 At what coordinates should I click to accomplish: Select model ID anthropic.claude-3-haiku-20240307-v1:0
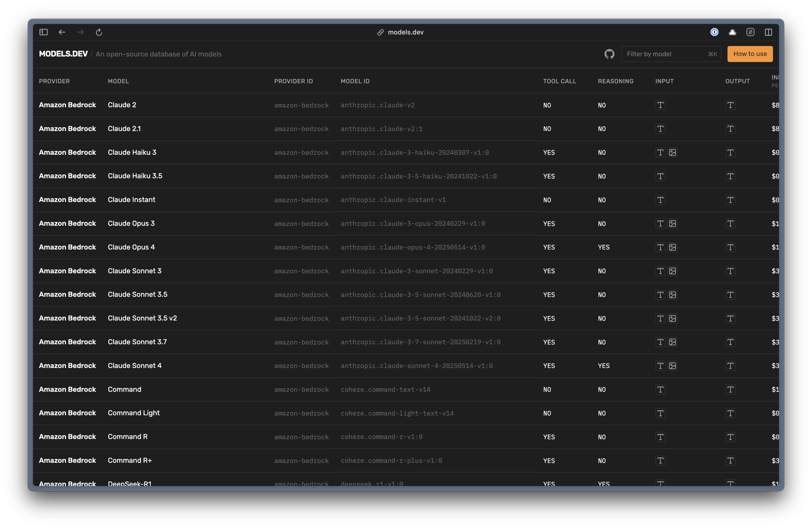pos(414,152)
